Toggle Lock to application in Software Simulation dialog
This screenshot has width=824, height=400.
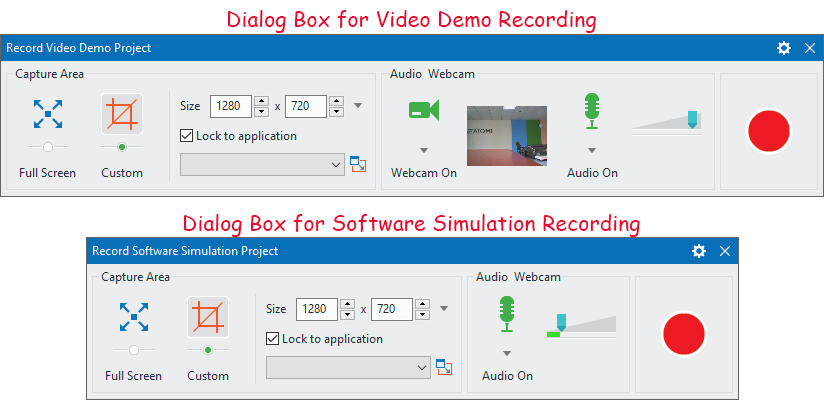click(272, 339)
